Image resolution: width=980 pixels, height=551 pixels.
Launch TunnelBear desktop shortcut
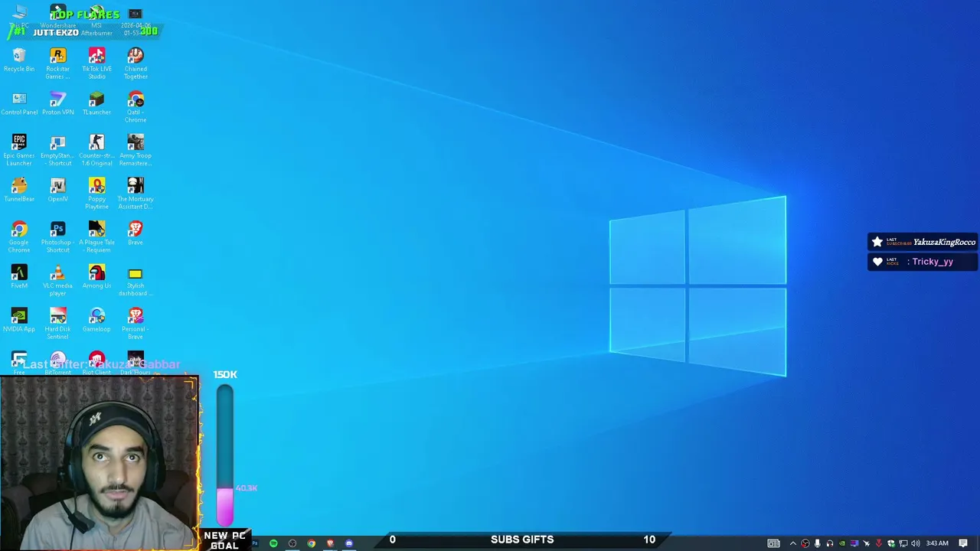click(x=19, y=191)
